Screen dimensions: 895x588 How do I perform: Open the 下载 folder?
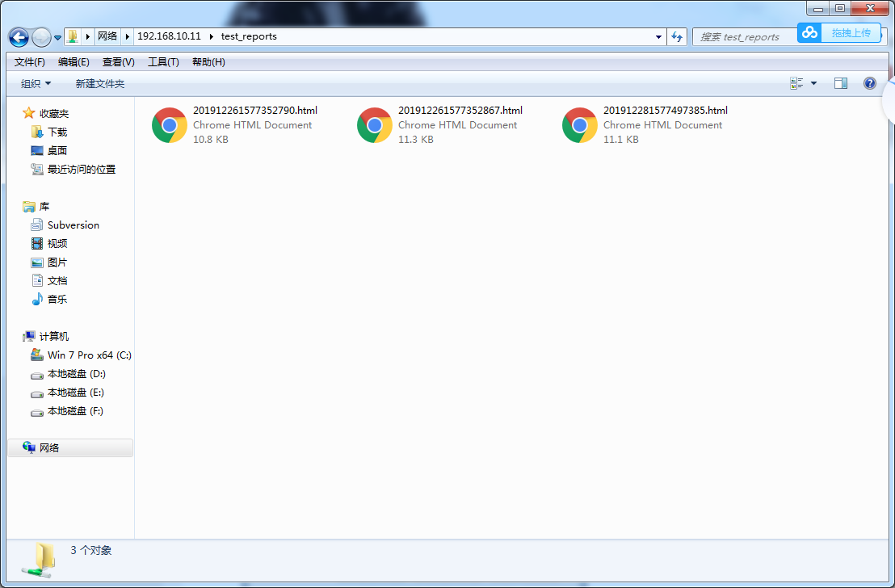pyautogui.click(x=57, y=132)
